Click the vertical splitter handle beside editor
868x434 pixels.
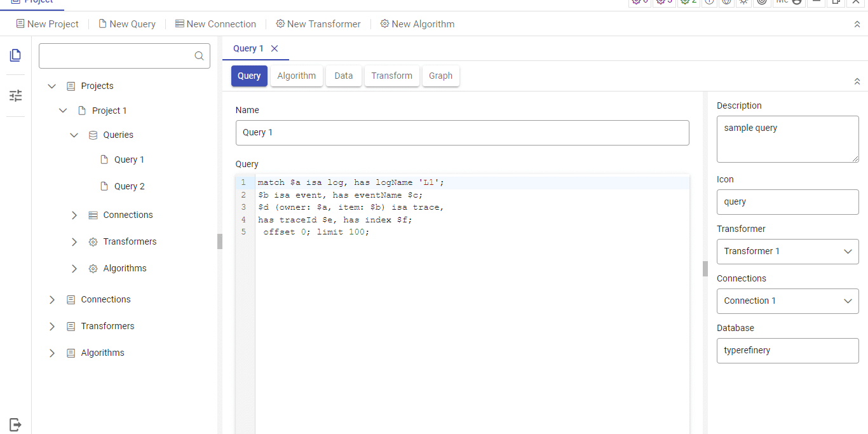point(705,269)
